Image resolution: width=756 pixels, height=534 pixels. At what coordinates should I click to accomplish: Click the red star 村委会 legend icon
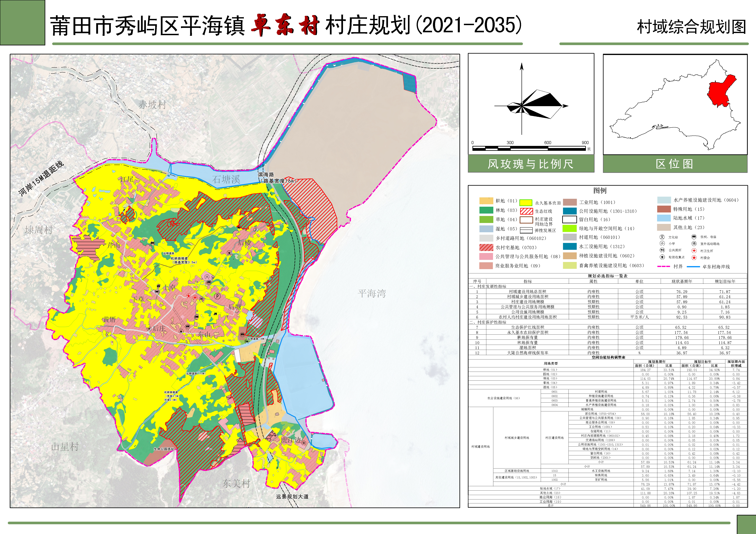694,258
